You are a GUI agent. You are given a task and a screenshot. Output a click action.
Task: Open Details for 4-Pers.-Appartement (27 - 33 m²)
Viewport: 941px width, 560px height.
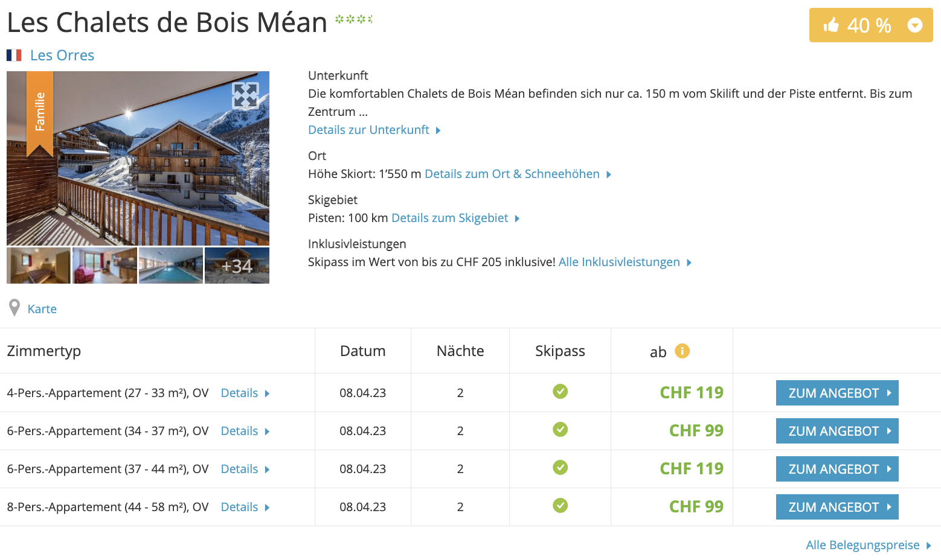[245, 393]
